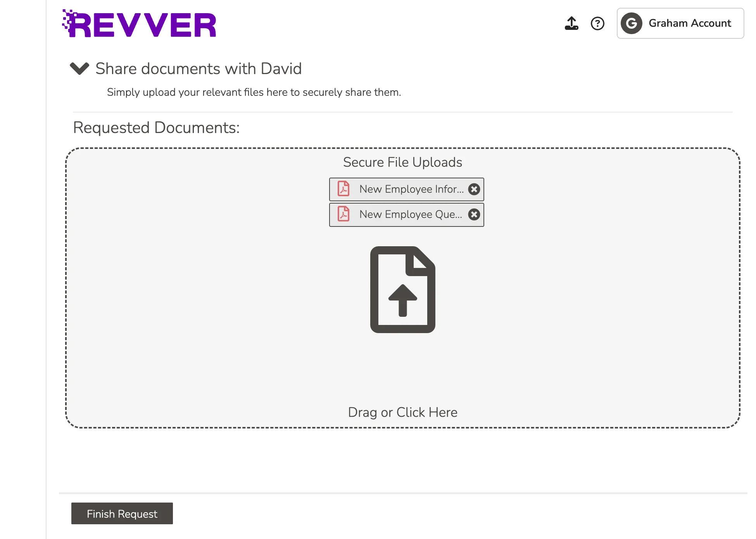Select the New Employee Que... file name

(410, 214)
